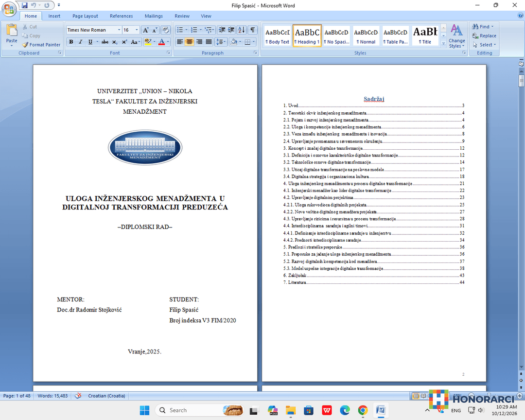Click the font color red A swatch
Image resolution: width=525 pixels, height=420 pixels.
point(162,42)
